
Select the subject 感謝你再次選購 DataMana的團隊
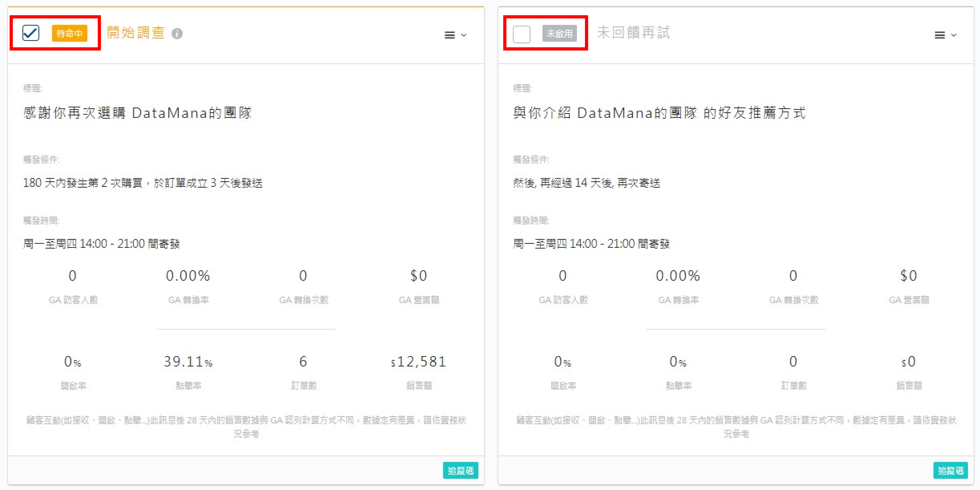point(137,113)
